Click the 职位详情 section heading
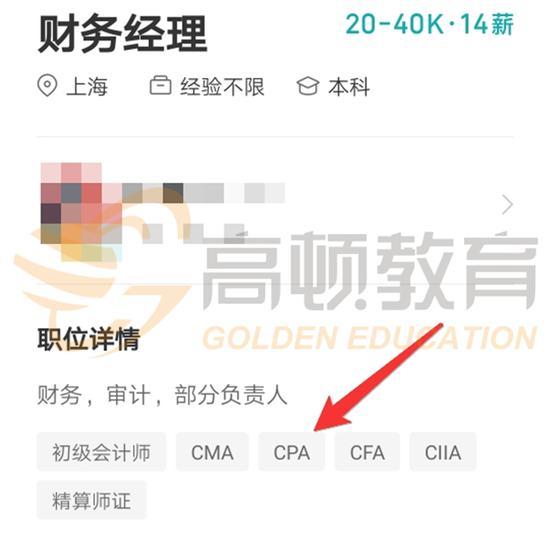This screenshot has width=550, height=543. click(89, 339)
